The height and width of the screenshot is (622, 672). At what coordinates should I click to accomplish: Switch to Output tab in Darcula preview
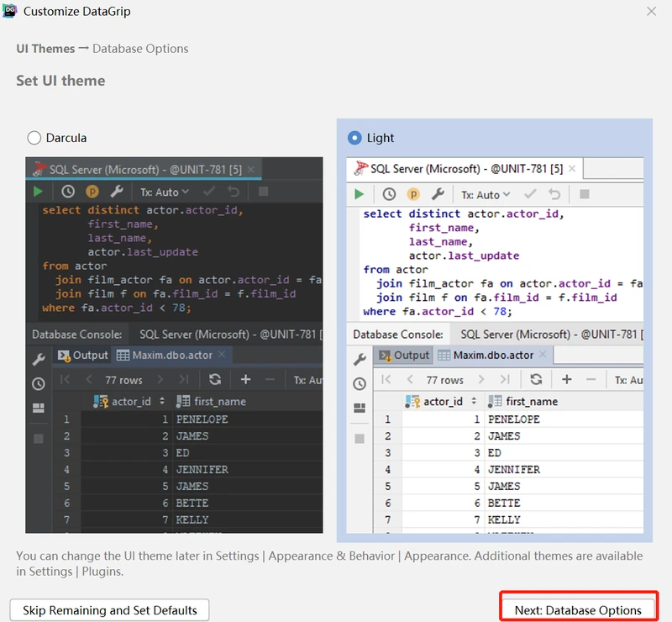pyautogui.click(x=82, y=356)
